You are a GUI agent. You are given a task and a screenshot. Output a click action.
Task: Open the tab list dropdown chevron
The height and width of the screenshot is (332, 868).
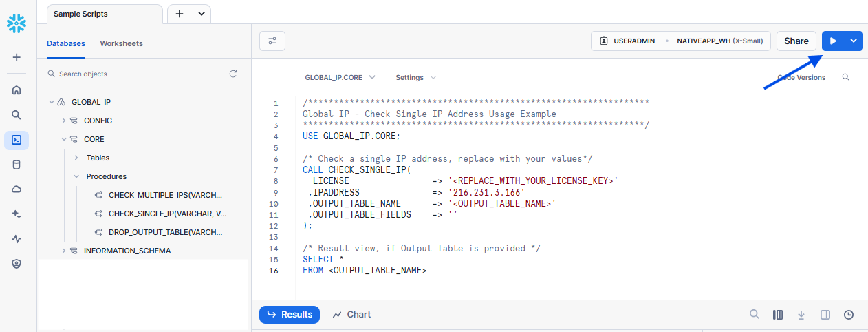tap(201, 14)
